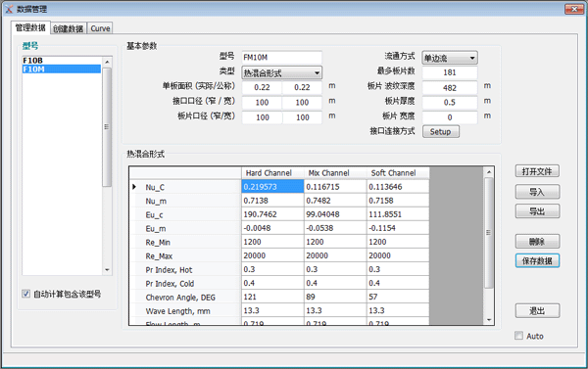Screen dimensions: 588x369
Task: Select the Nu_C row header
Action: click(x=185, y=187)
